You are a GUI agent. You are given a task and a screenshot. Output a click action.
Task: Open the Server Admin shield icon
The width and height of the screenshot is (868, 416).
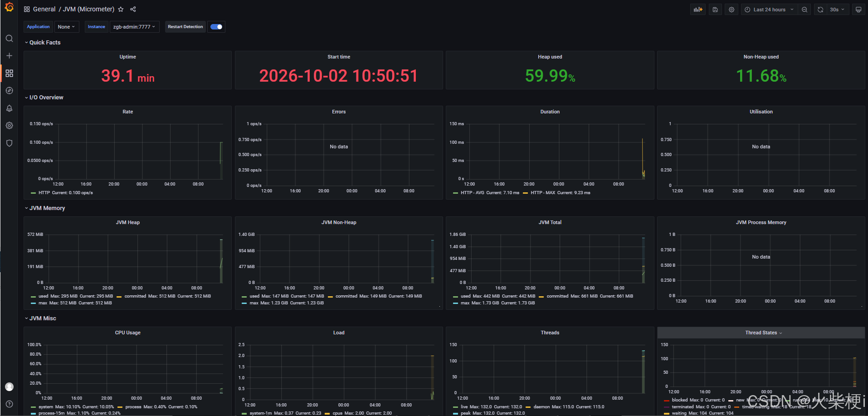tap(9, 143)
